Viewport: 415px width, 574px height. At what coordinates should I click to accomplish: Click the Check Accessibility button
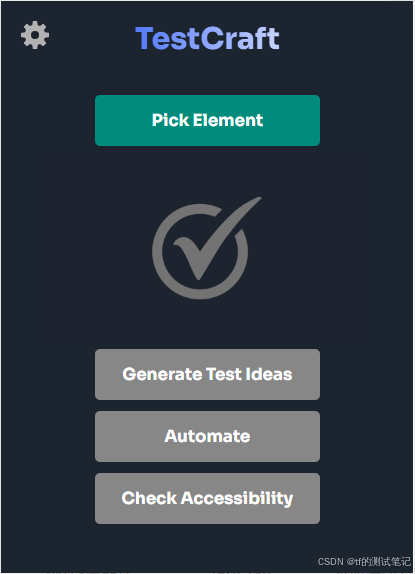[x=208, y=498]
